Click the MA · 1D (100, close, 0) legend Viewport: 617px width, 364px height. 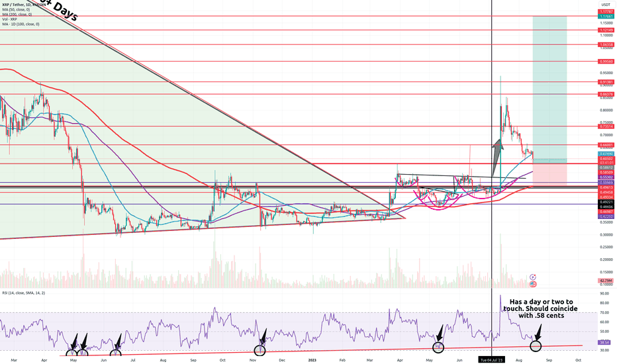pos(21,24)
